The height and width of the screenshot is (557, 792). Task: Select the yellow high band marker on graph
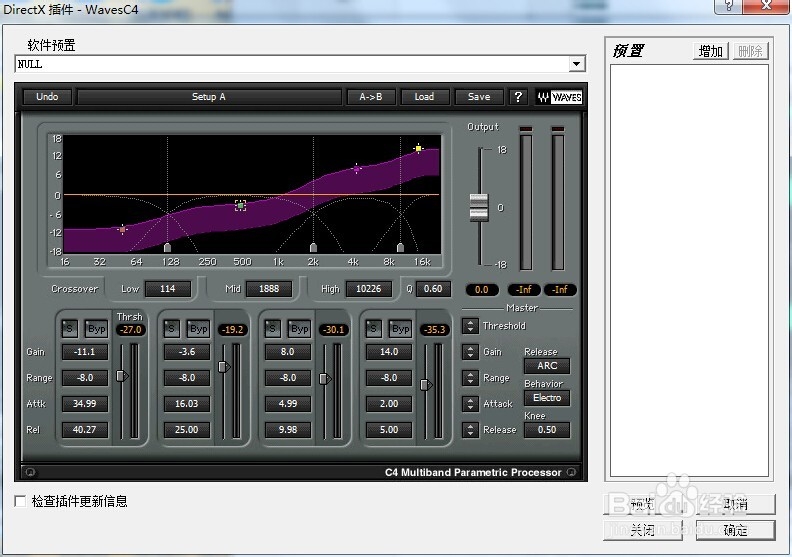[418, 148]
